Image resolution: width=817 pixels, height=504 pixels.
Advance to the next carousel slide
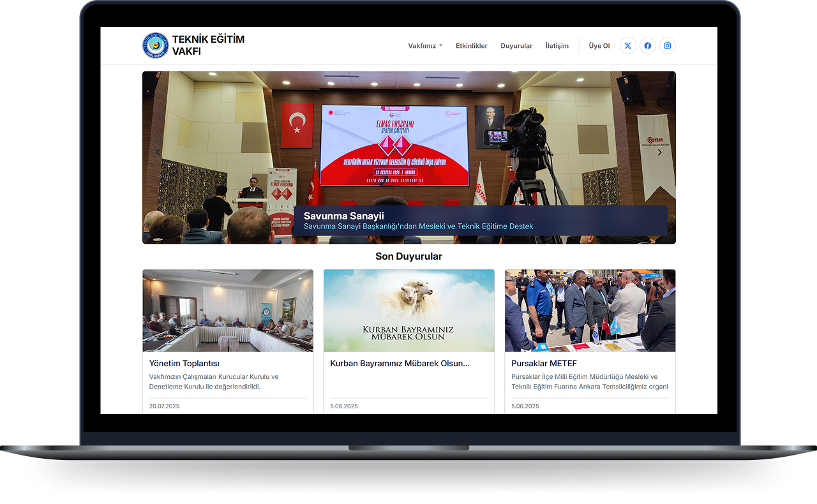[660, 152]
